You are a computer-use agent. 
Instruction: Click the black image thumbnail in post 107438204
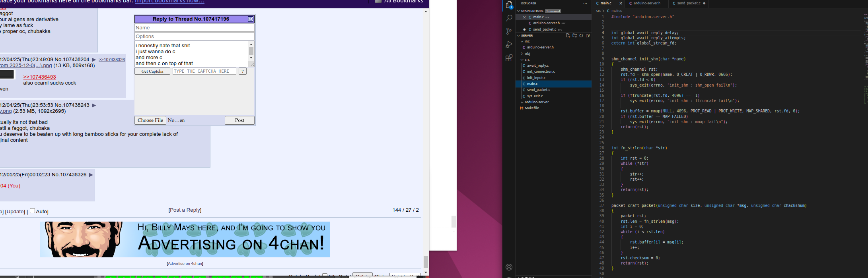7,74
